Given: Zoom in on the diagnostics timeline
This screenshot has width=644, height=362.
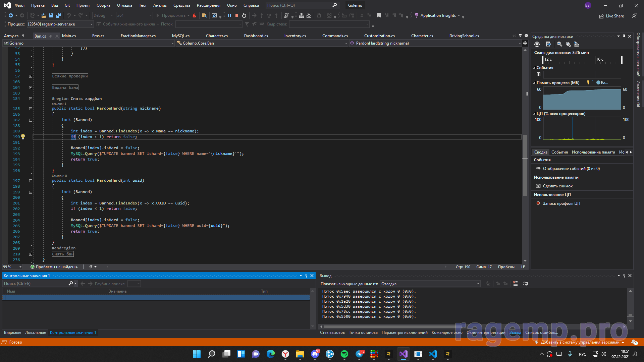Looking at the screenshot, I should [559, 44].
